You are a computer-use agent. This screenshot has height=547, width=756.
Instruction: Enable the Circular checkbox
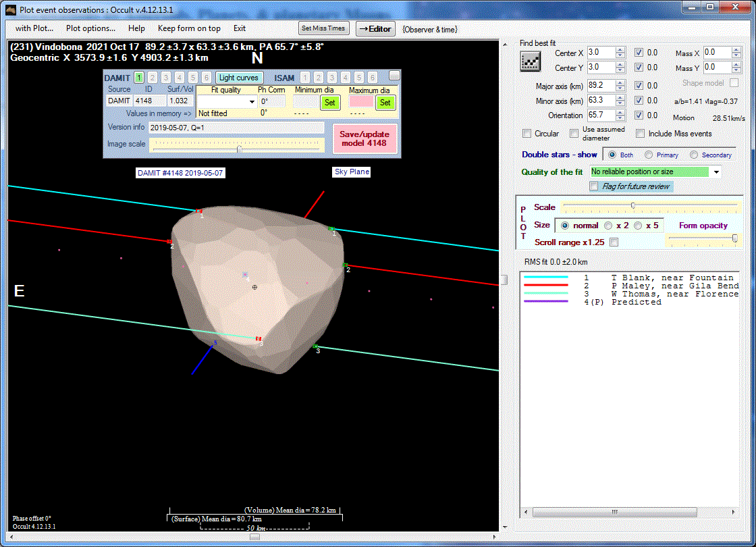pyautogui.click(x=527, y=134)
